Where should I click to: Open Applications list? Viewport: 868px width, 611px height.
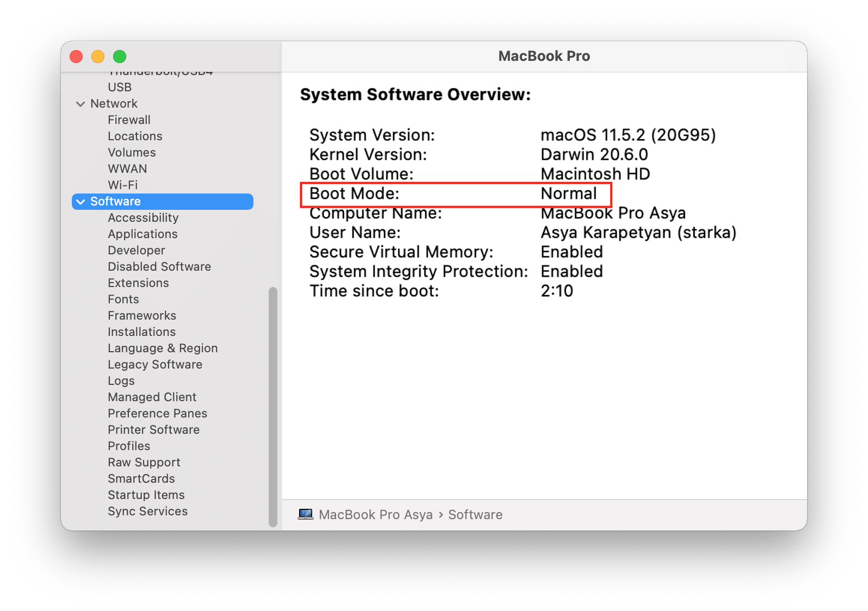(142, 234)
